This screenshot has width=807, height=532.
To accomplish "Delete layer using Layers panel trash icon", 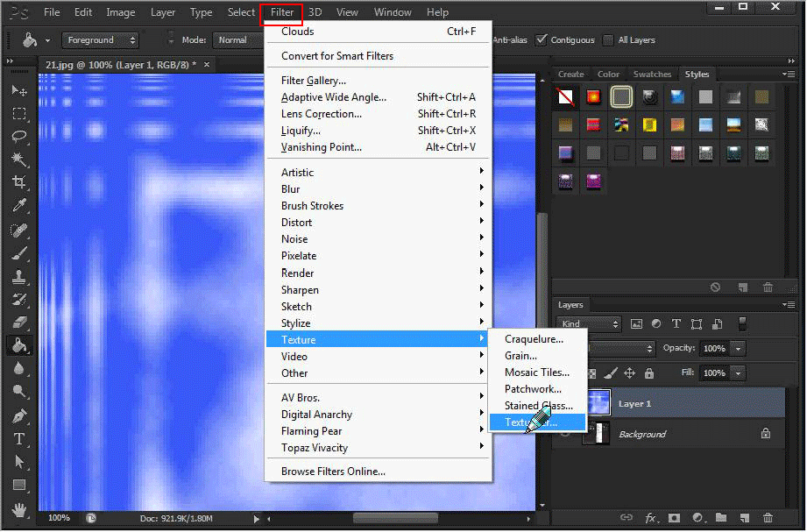I will pyautogui.click(x=768, y=518).
